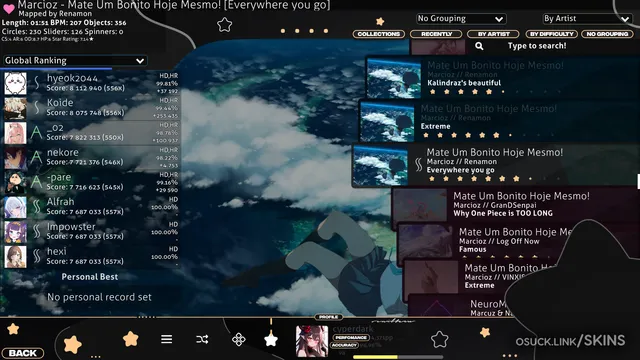Click Koide's avatar in the leaderboard

coord(15,108)
